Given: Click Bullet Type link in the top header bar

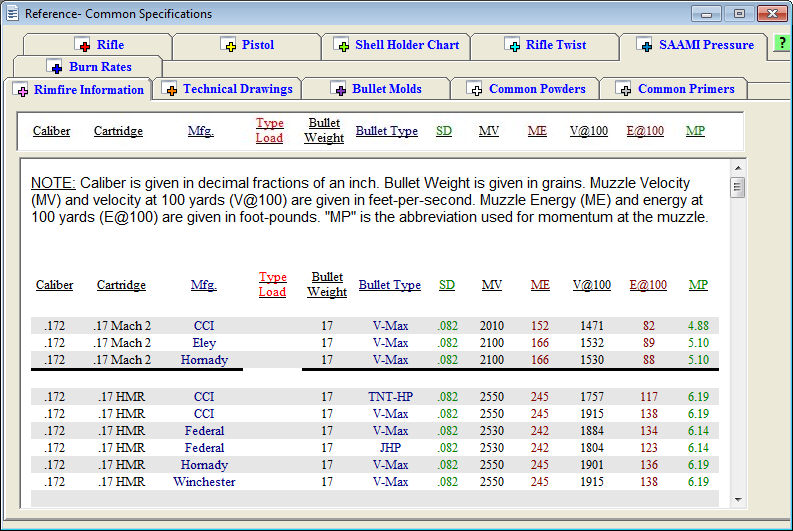Looking at the screenshot, I should point(386,131).
